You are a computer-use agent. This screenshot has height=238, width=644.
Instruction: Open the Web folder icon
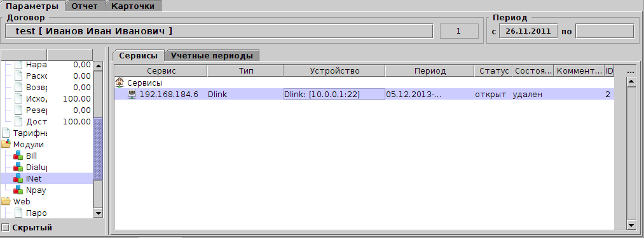(x=6, y=201)
